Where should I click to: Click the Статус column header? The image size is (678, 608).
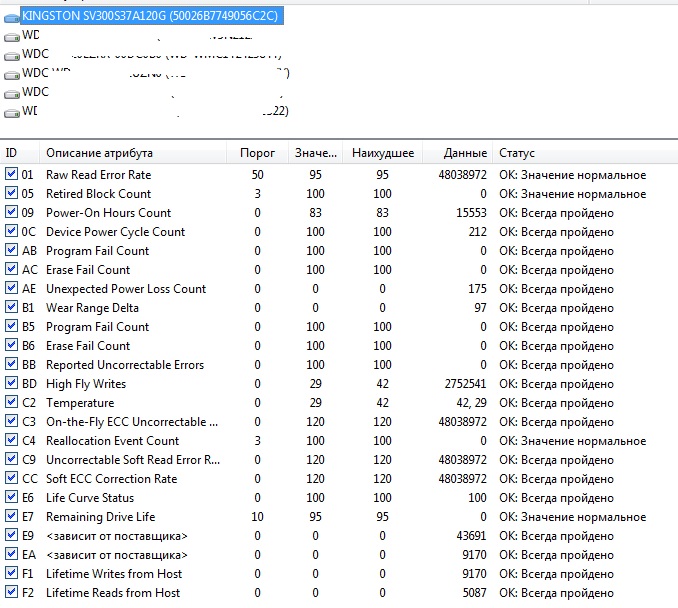tap(517, 153)
